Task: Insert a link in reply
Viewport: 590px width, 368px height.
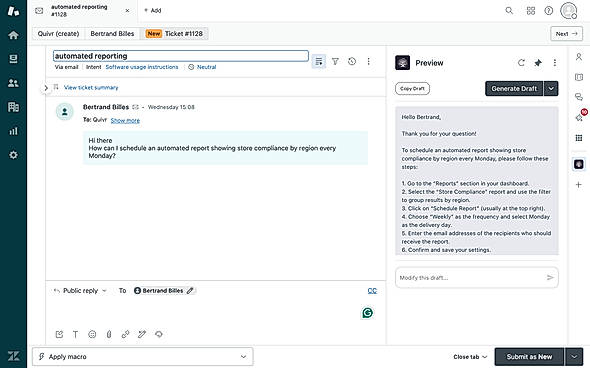Action: pyautogui.click(x=125, y=334)
